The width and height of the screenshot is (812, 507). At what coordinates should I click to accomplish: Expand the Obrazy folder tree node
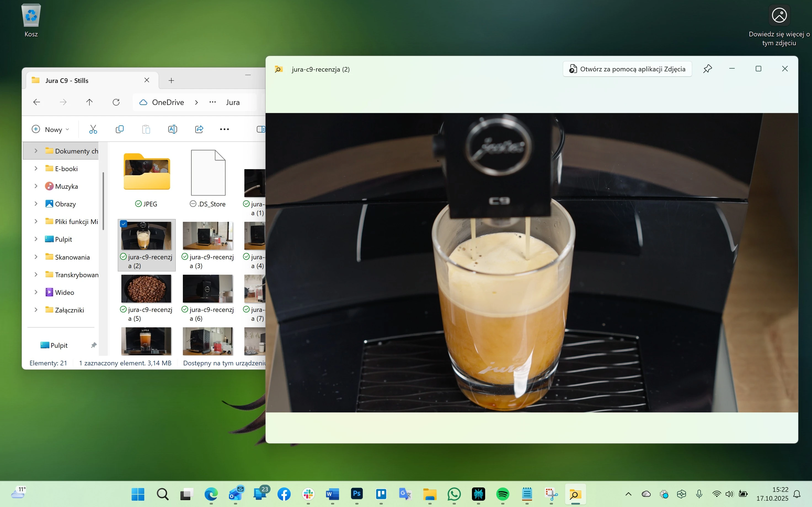(x=36, y=204)
